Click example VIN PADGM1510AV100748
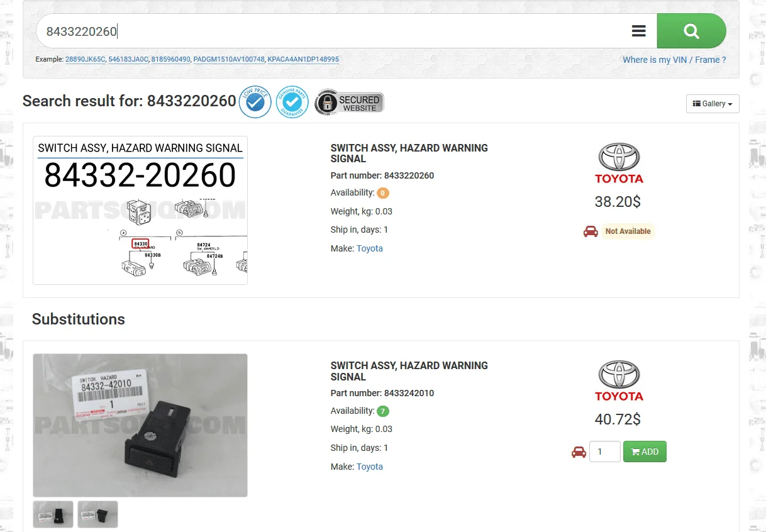The height and width of the screenshot is (532, 766). [229, 60]
